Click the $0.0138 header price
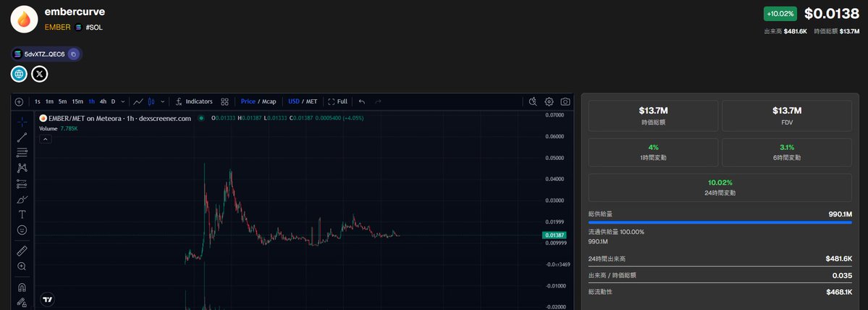Viewport: 868px width, 310px height. (x=832, y=14)
